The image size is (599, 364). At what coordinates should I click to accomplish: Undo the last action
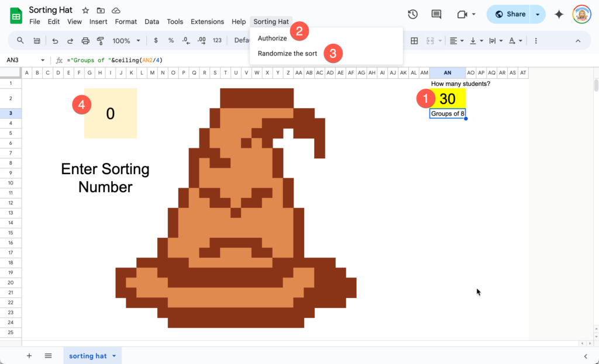[55, 41]
